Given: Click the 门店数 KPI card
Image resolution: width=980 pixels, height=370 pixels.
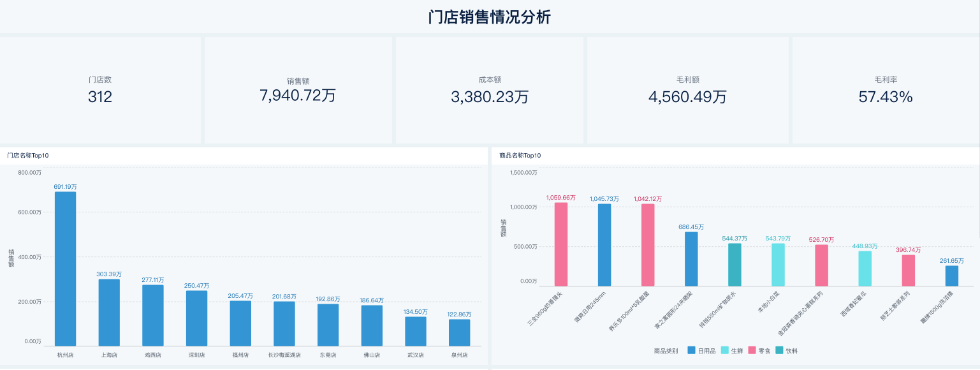Looking at the screenshot, I should pos(100,90).
